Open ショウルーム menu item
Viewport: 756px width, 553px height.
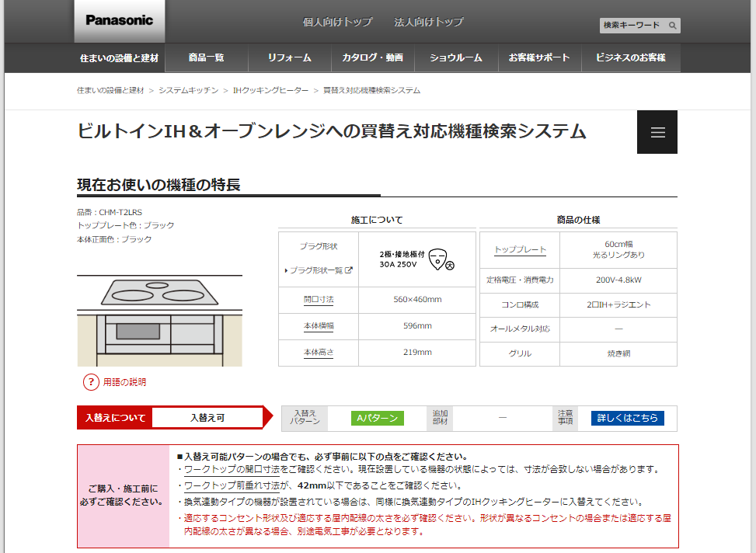[x=455, y=57]
